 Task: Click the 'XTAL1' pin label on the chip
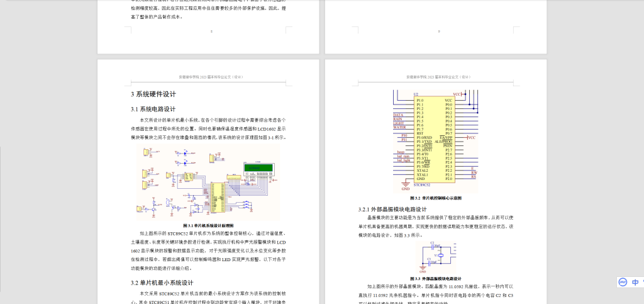422,174
